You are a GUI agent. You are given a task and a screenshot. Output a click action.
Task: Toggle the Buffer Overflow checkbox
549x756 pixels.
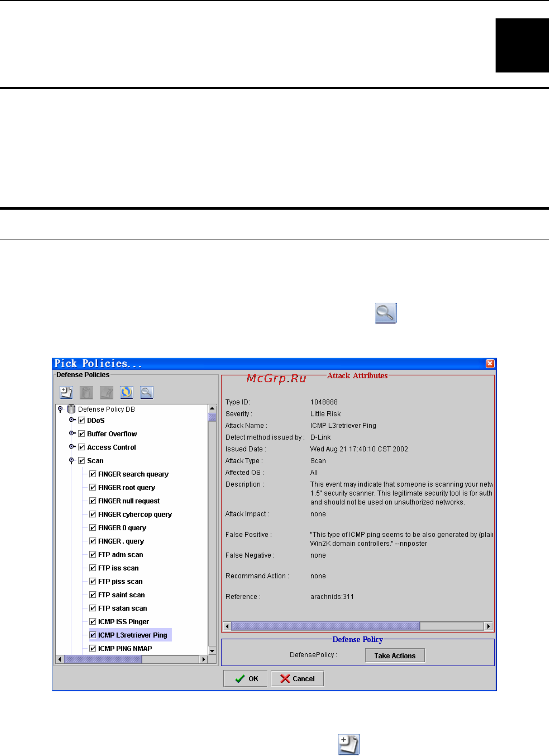pyautogui.click(x=82, y=434)
